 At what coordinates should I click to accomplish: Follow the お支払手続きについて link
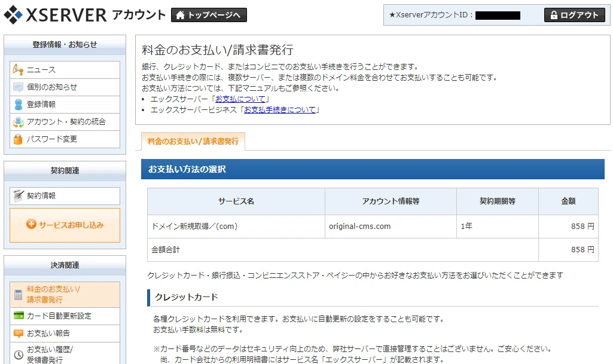click(x=280, y=110)
